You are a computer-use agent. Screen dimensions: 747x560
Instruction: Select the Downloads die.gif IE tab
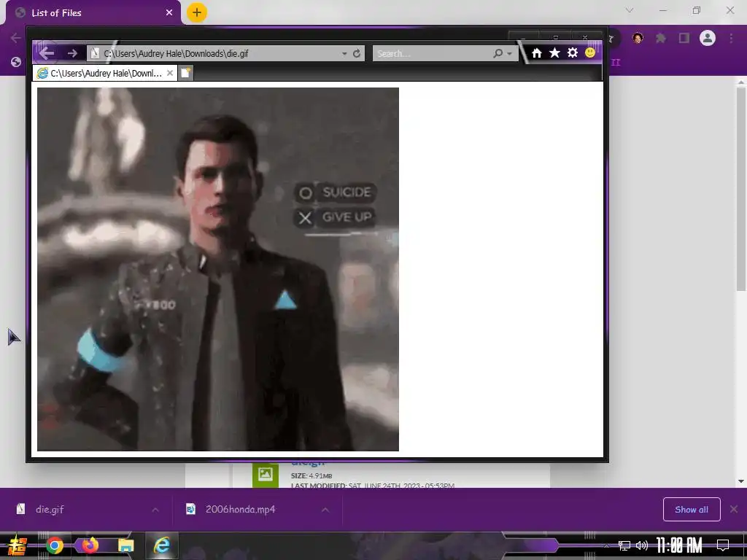click(105, 73)
